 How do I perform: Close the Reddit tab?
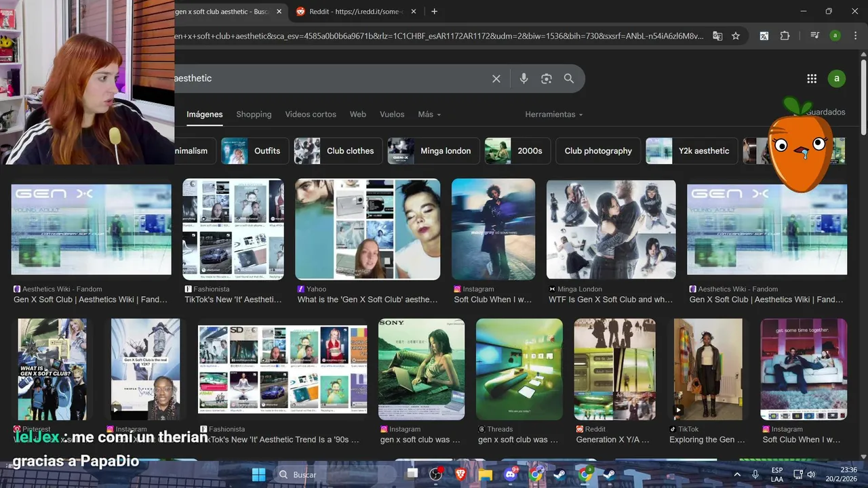point(414,12)
